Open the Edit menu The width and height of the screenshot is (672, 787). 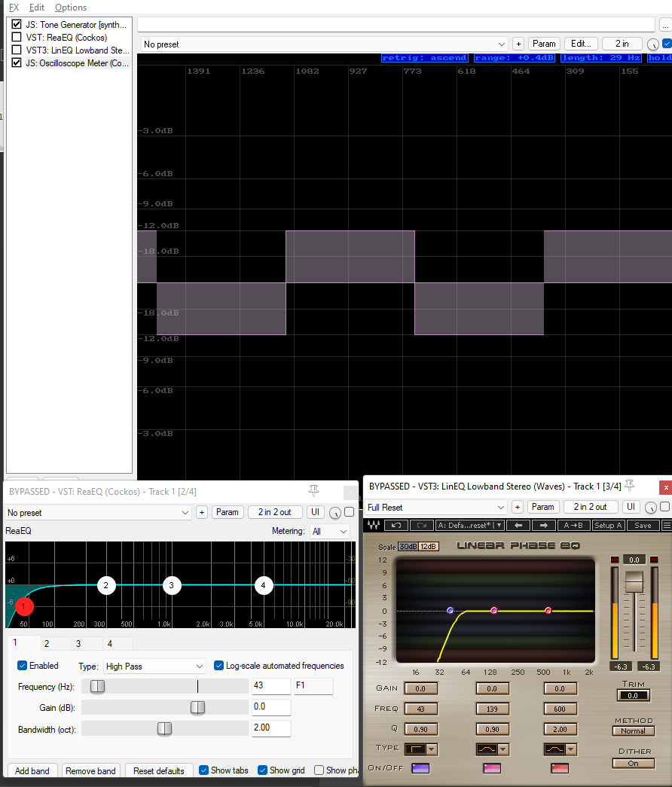click(x=37, y=8)
